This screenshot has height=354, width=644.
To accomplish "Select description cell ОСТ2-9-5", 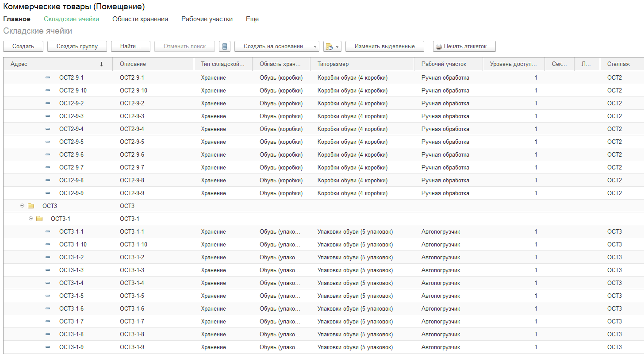I will [x=132, y=142].
